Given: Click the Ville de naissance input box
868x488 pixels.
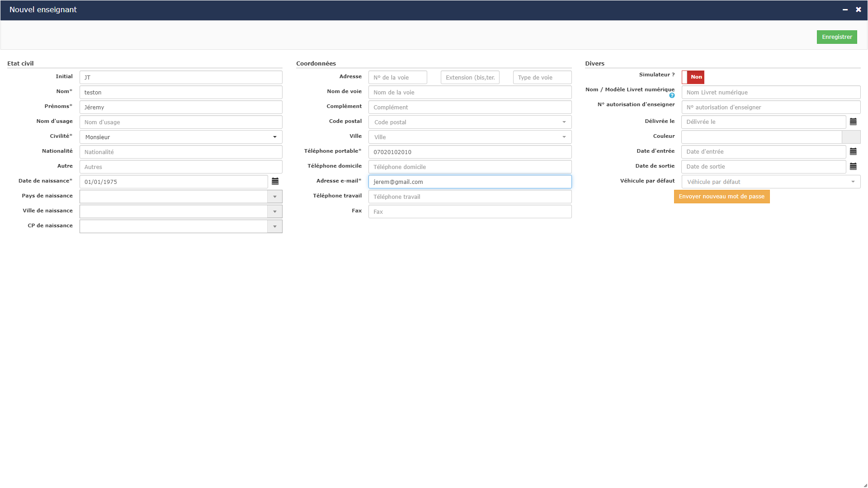Looking at the screenshot, I should tap(174, 211).
